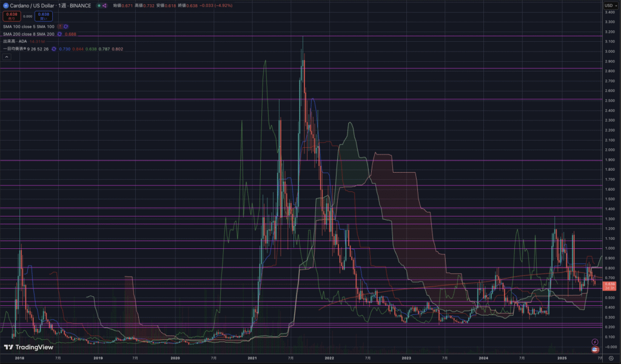Open the USD currency dropdown

[609, 5]
